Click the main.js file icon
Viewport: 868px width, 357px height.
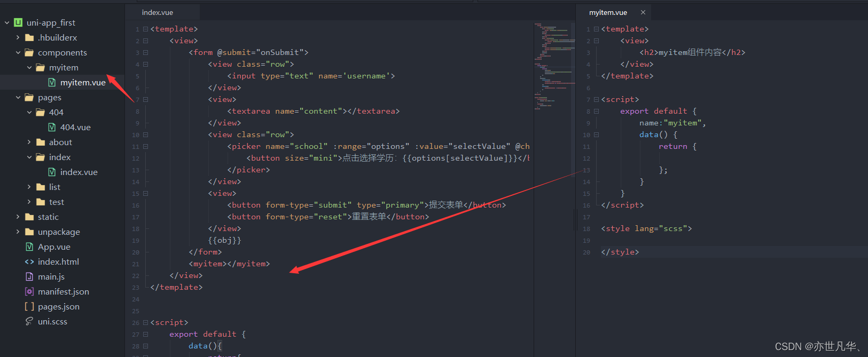pos(29,276)
